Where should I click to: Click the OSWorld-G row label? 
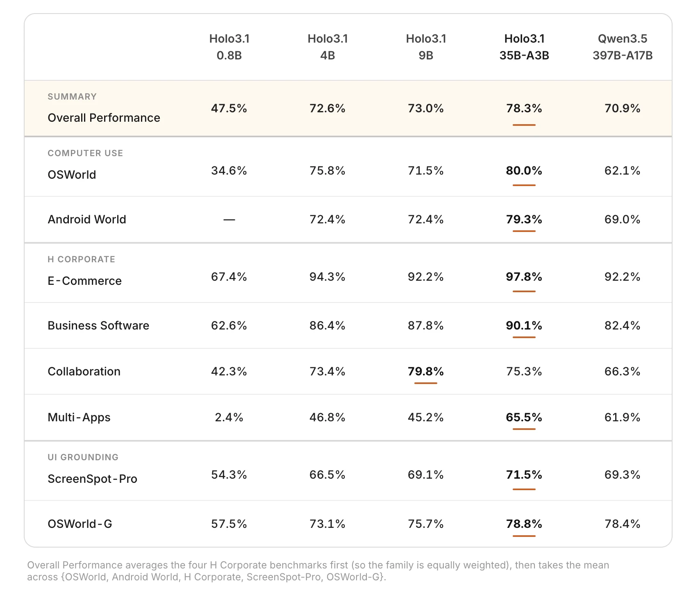(x=80, y=524)
